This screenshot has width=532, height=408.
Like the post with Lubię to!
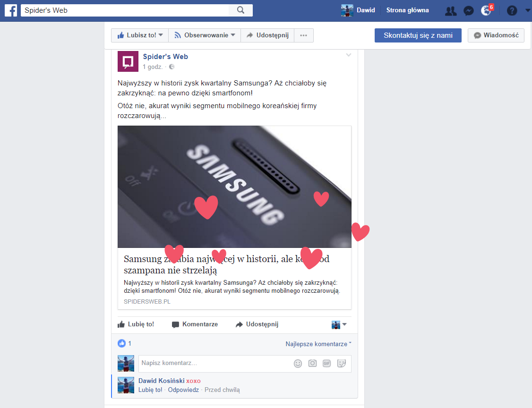tap(136, 324)
